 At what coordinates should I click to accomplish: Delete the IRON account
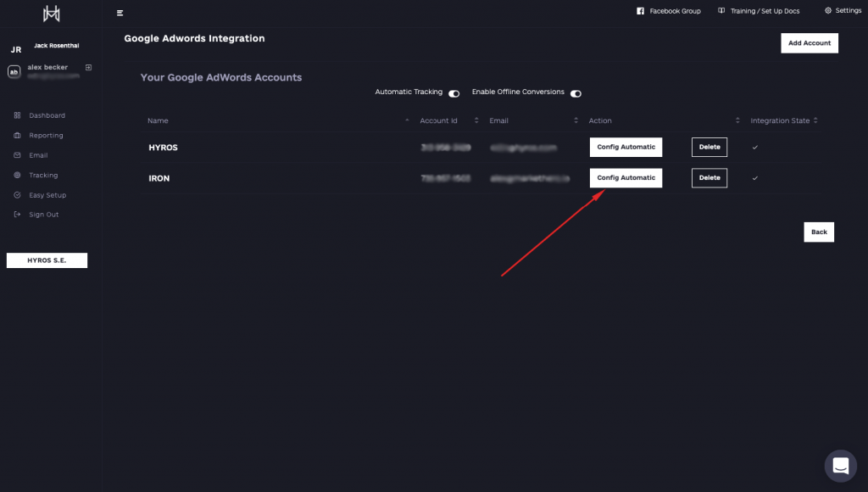coord(709,178)
